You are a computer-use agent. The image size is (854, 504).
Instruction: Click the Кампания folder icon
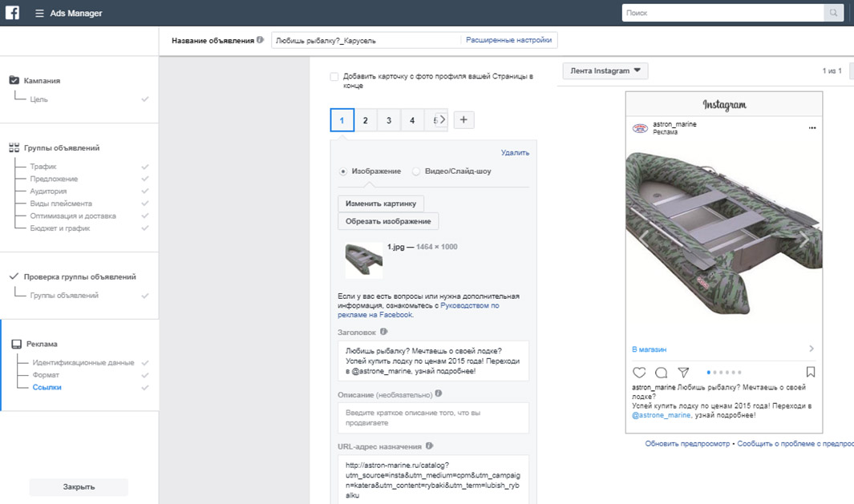click(x=14, y=80)
